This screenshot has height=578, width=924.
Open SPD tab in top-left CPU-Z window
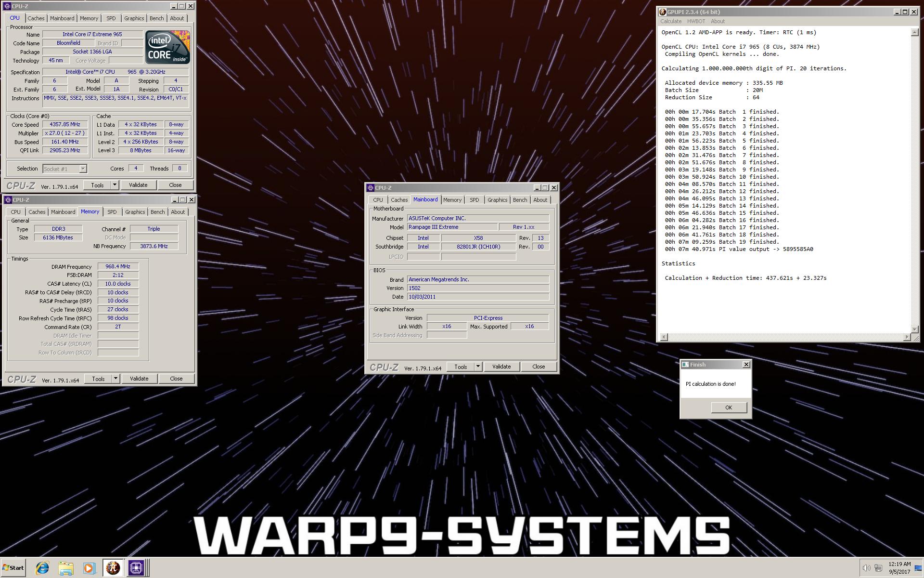coord(111,18)
